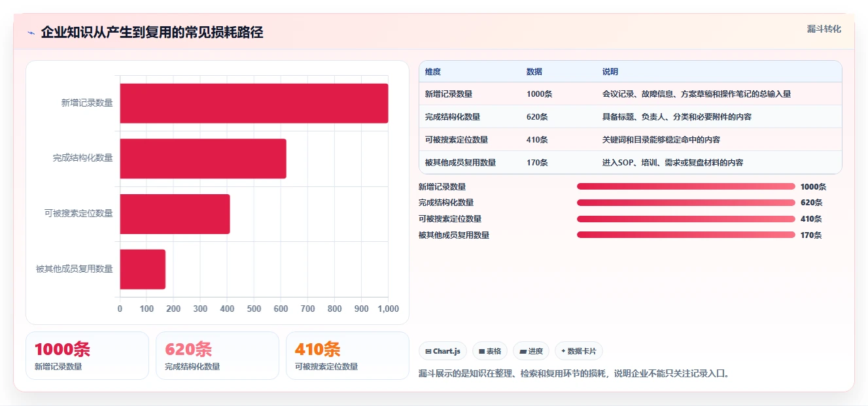Click the 800 tick on the chart x-axis
The height and width of the screenshot is (406, 868).
(x=334, y=309)
